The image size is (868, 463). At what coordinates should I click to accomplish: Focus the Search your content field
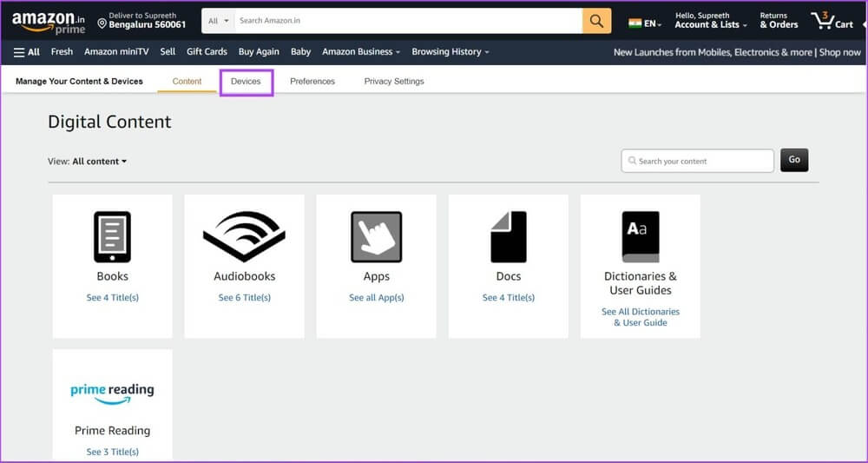(698, 162)
